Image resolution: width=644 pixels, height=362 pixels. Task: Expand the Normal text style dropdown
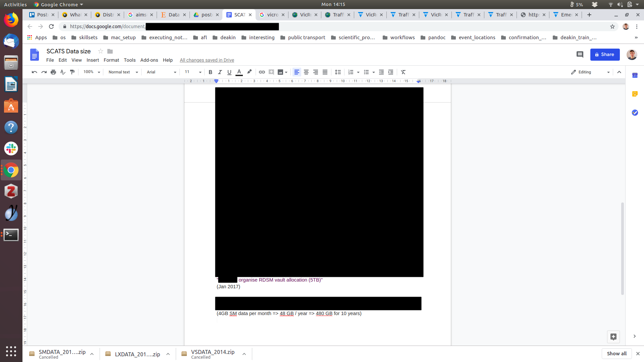tap(123, 72)
